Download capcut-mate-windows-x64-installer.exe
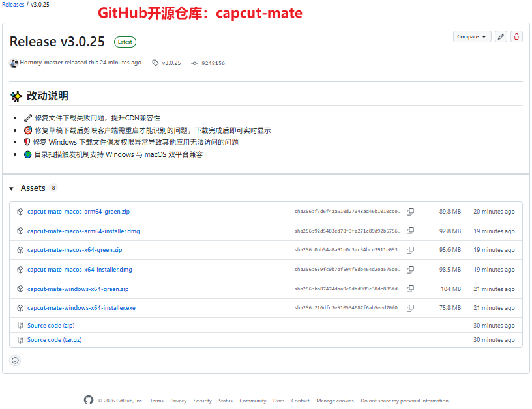The height and width of the screenshot is (409, 532). [81, 308]
